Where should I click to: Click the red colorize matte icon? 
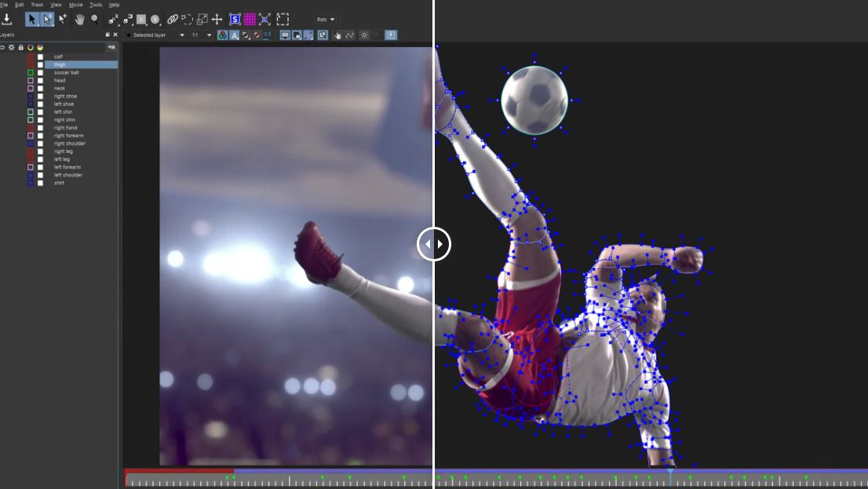(x=257, y=35)
